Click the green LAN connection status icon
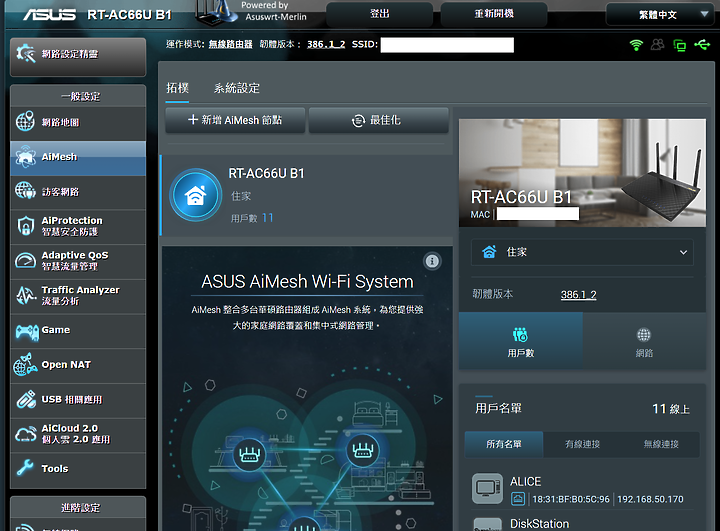This screenshot has height=531, width=720. (x=680, y=45)
